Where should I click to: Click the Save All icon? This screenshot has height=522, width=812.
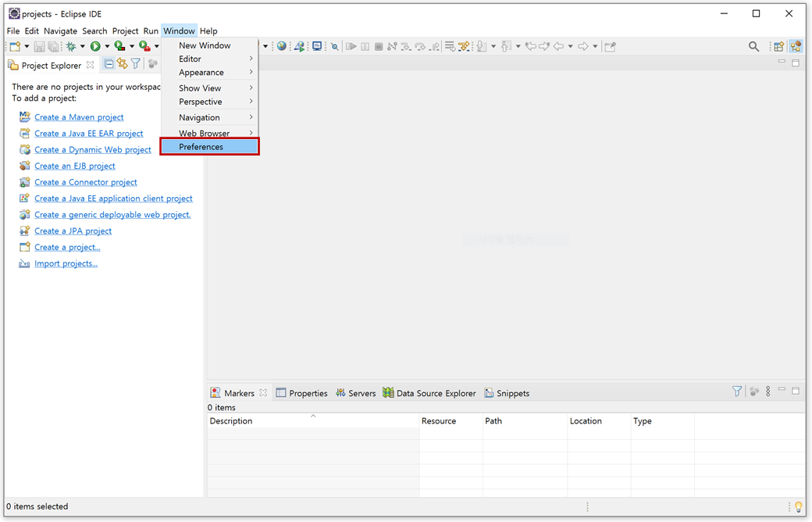point(53,47)
